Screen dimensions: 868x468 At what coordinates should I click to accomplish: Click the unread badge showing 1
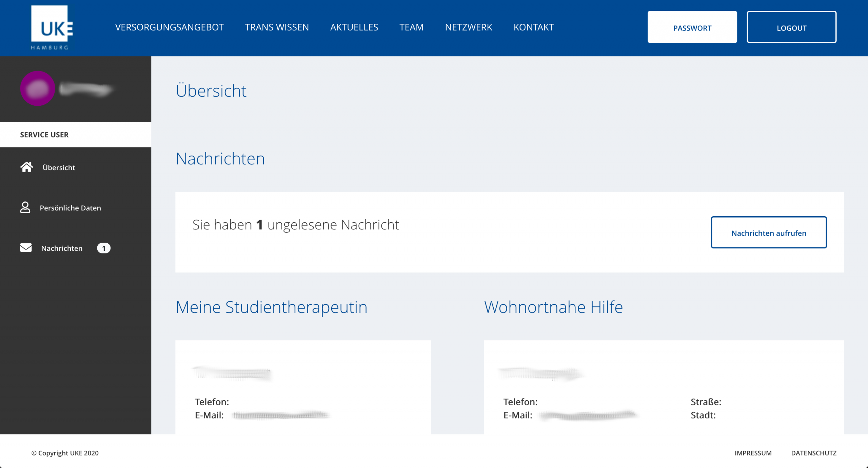[104, 248]
